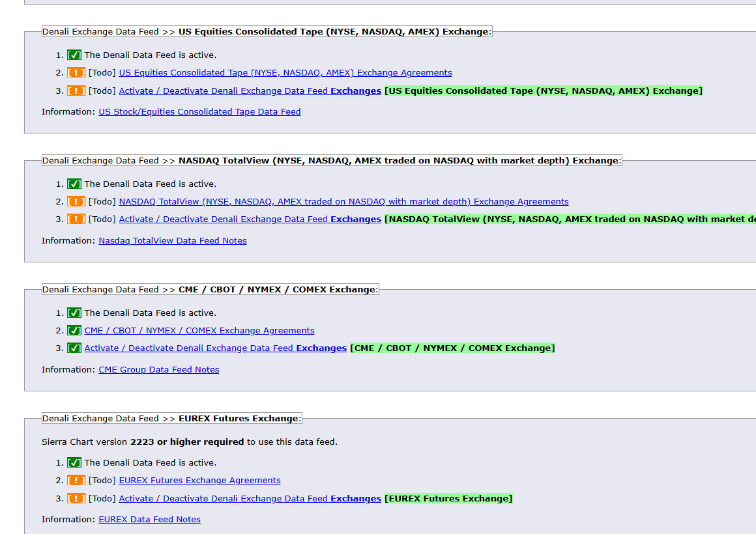Click green check icon beside CME Activate/Deactivate link
This screenshot has height=534, width=756.
[74, 348]
